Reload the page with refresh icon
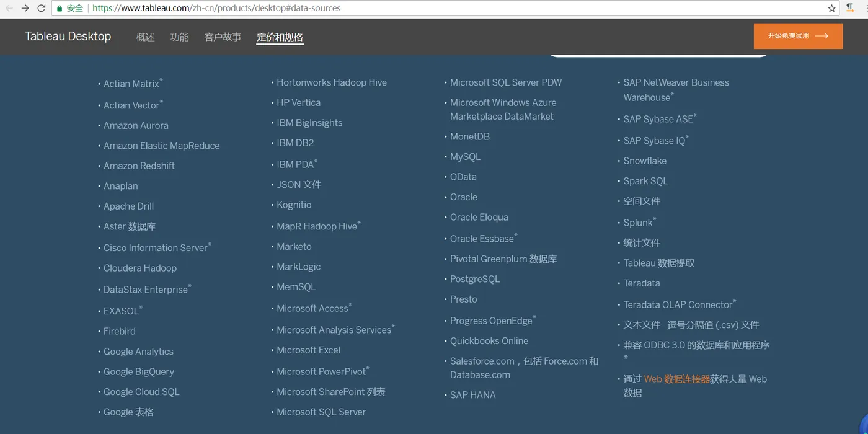Viewport: 868px width, 434px height. pos(42,8)
